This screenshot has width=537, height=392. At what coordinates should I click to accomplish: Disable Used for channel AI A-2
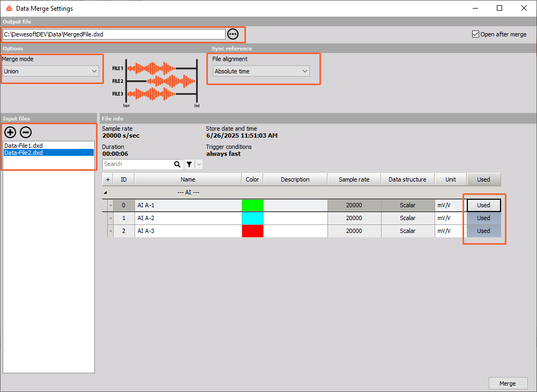tap(483, 218)
